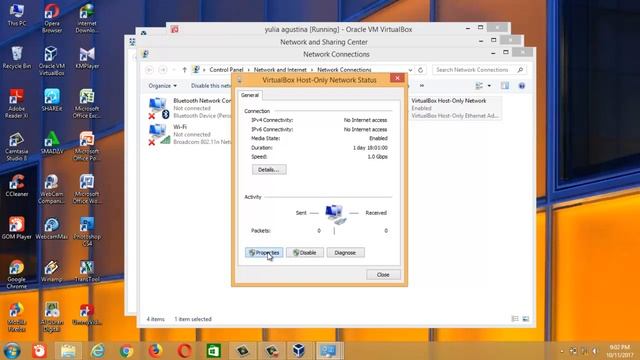
Task: Open the Organize dropdown menu
Action: point(162,86)
